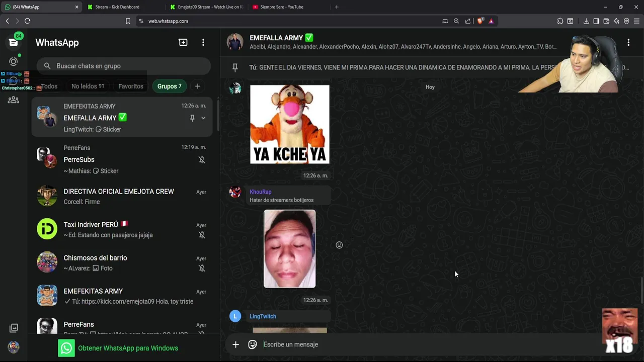
Task: Switch to Stream - Kick Dashboard browser tab
Action: coord(123,7)
